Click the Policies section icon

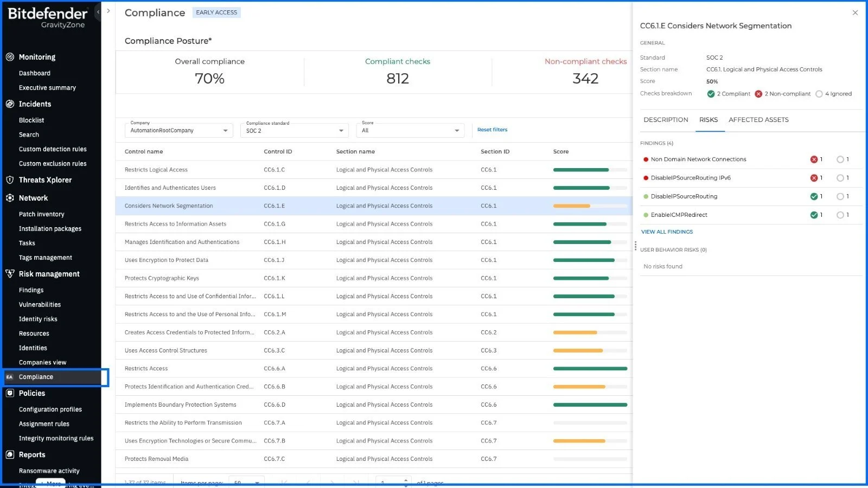coord(10,393)
